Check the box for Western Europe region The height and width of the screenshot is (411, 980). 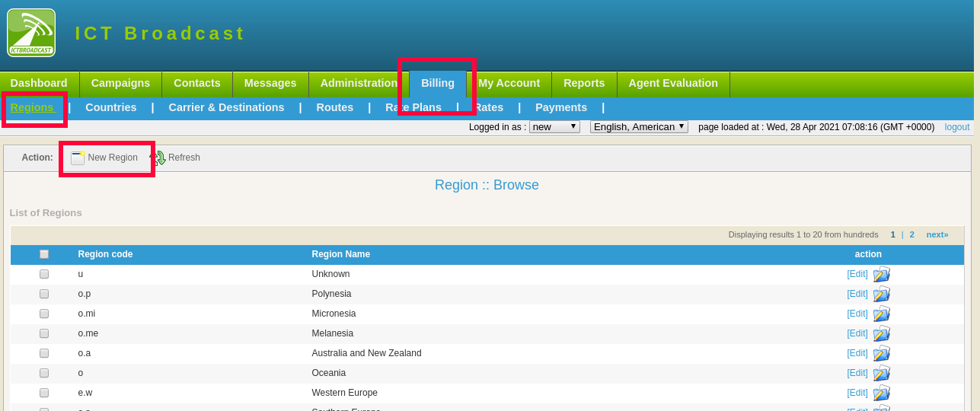pos(44,393)
